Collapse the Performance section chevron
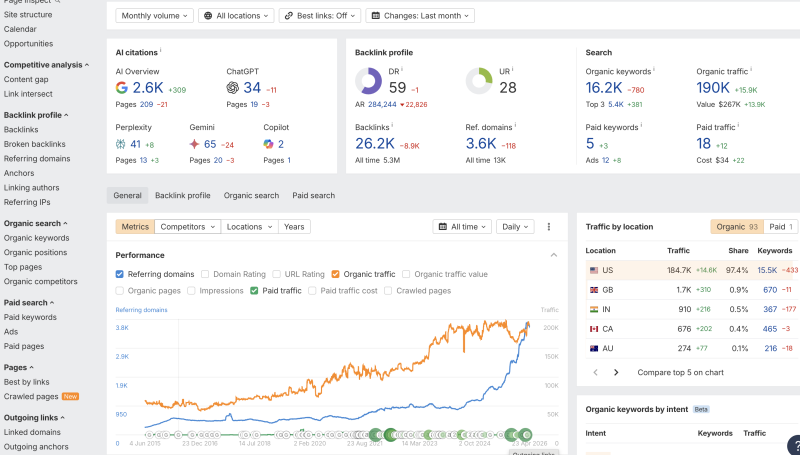This screenshot has height=455, width=800. coord(554,255)
